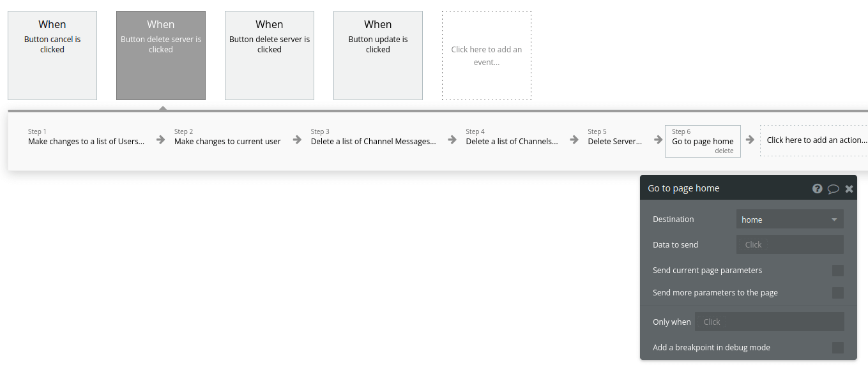Select Step 6 Go to page home
Image resolution: width=868 pixels, height=372 pixels.
click(703, 140)
